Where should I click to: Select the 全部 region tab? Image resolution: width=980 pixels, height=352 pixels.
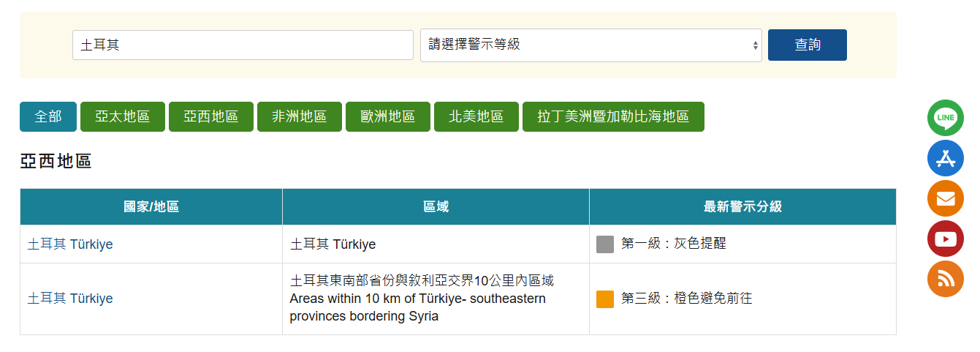click(x=48, y=117)
